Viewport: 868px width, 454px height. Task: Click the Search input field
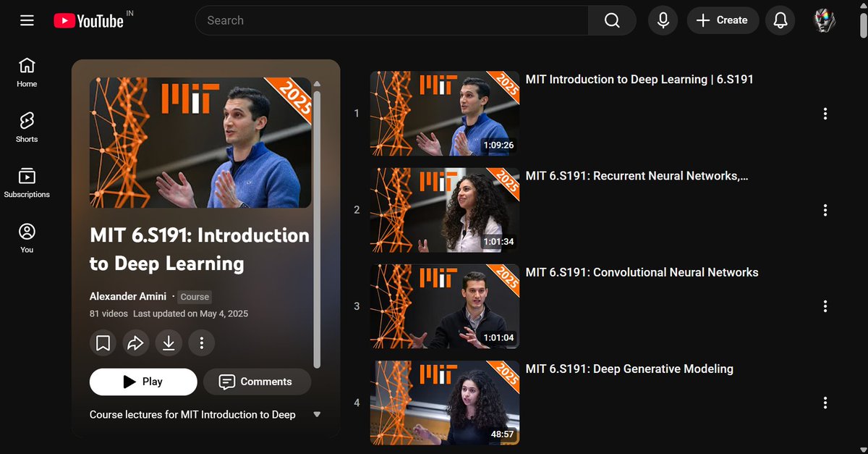click(391, 20)
